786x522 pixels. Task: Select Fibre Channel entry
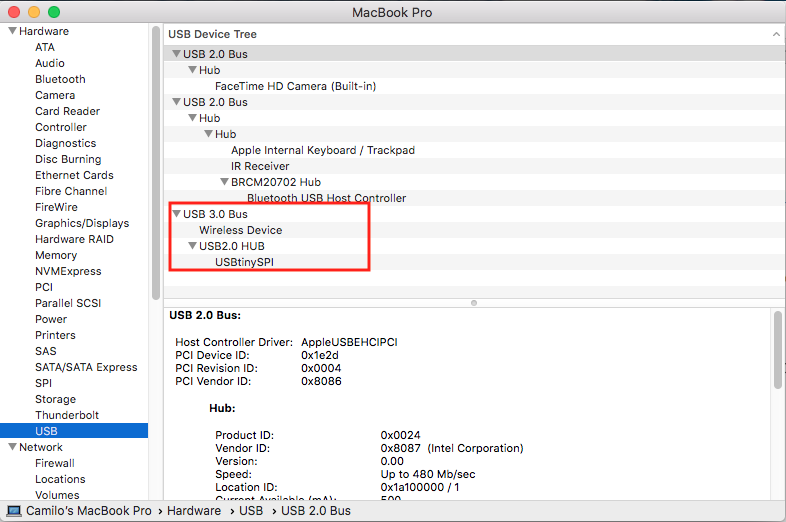point(71,191)
